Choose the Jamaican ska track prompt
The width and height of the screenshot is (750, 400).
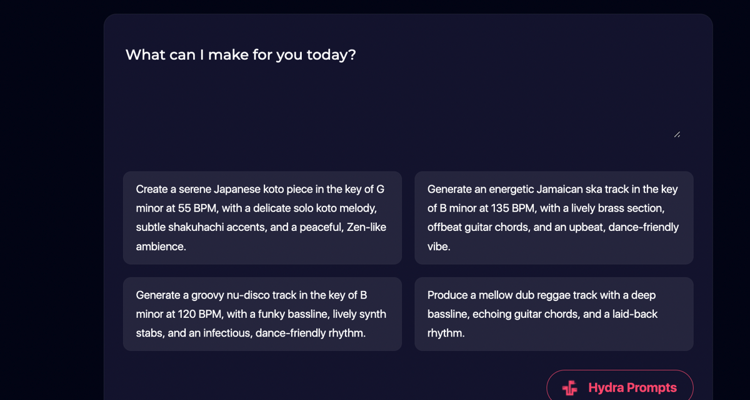[x=554, y=218]
